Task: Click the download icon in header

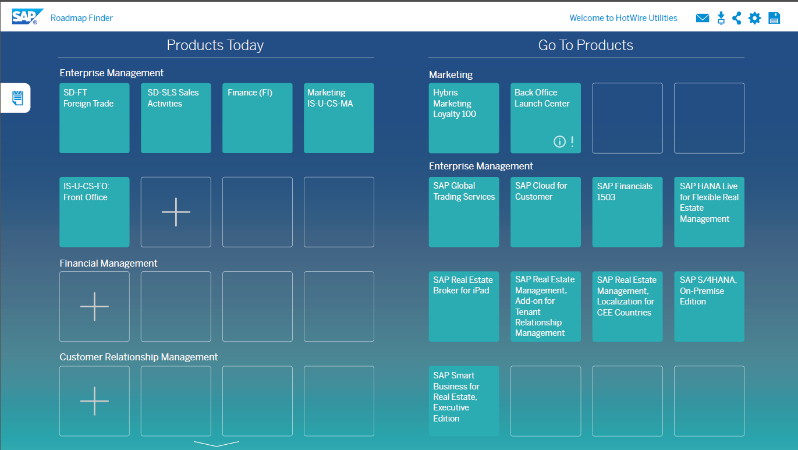Action: click(720, 18)
